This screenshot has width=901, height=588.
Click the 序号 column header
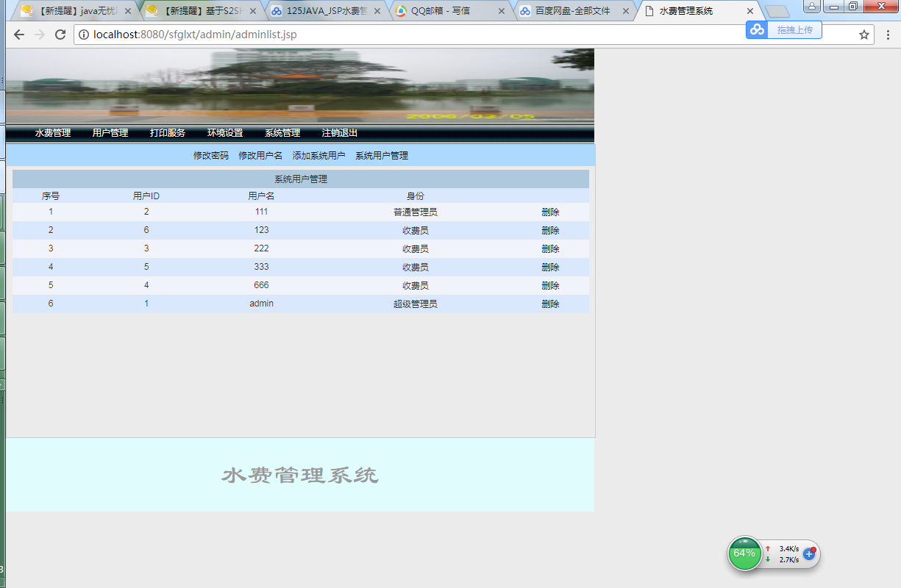[51, 196]
